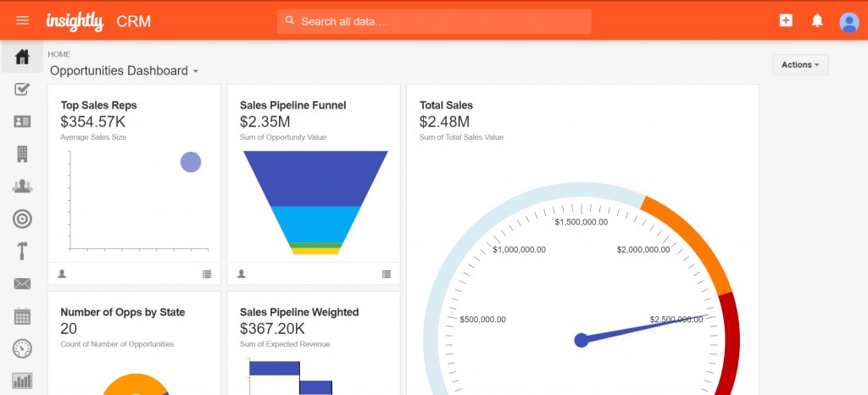Open Projects hammer icon in sidebar
868x395 pixels.
(x=22, y=251)
